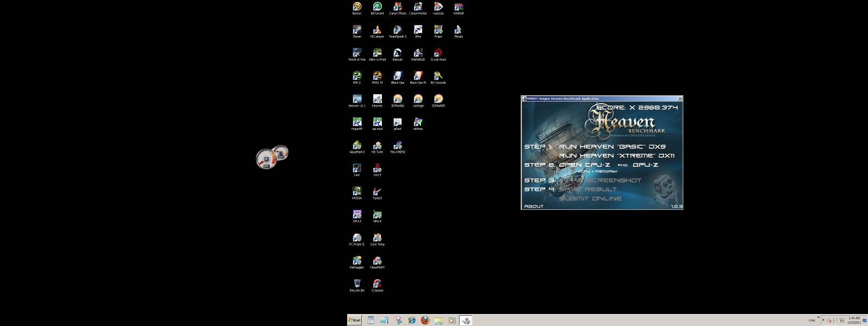Select the Alien vs Pred shortcut
Viewport: 868px width, 326px height.
377,54
